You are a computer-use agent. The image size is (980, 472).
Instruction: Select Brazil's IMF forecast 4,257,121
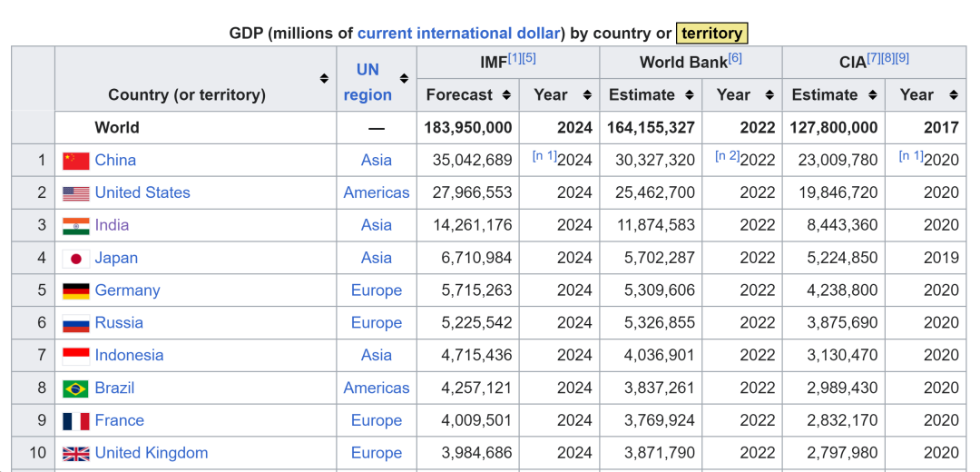point(476,388)
